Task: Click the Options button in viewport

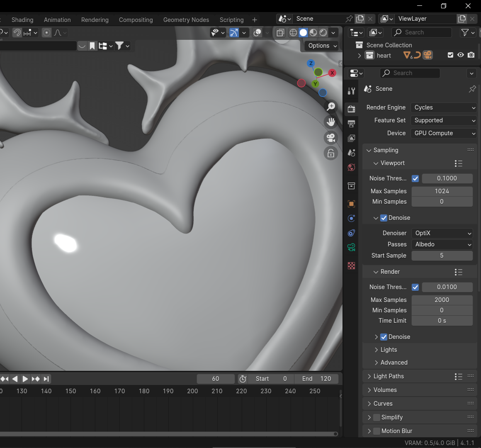Action: pos(322,46)
